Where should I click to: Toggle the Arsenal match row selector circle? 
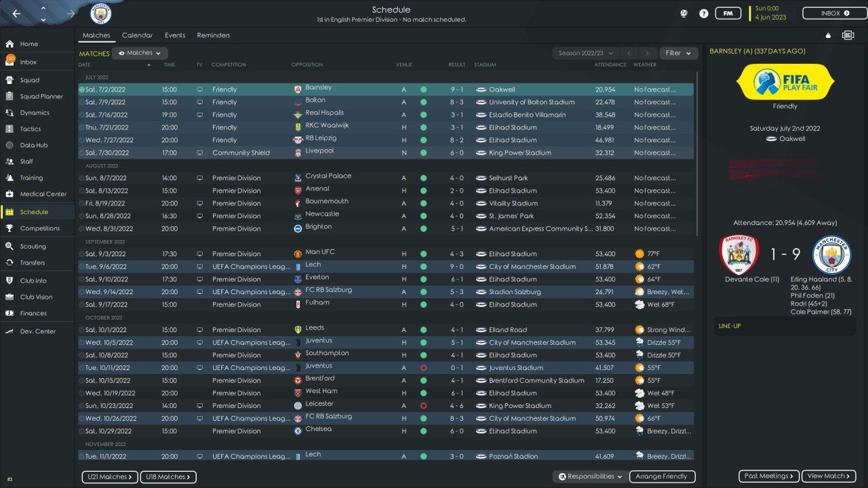point(81,191)
